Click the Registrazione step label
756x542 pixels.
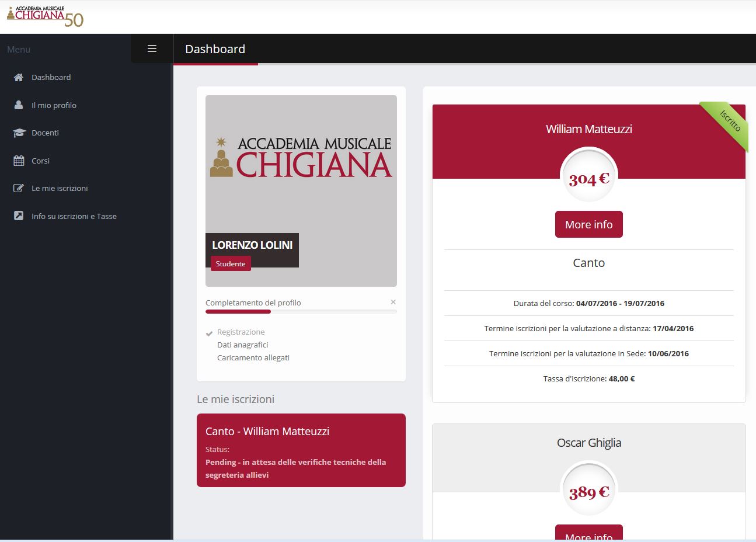tap(241, 332)
